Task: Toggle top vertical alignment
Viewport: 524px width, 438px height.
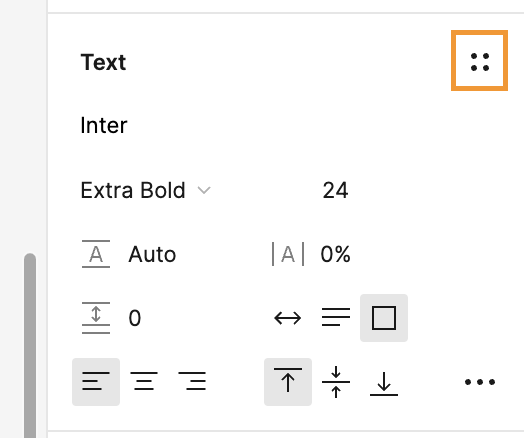Action: tap(288, 382)
